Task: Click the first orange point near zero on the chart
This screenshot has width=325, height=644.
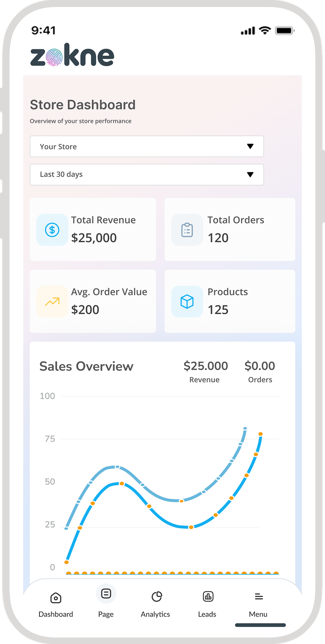Action: point(67,562)
